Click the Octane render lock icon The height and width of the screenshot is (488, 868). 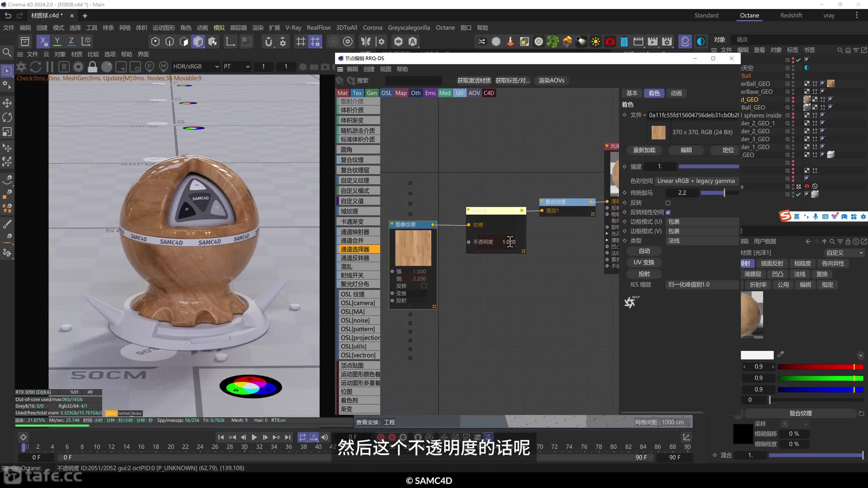click(92, 67)
